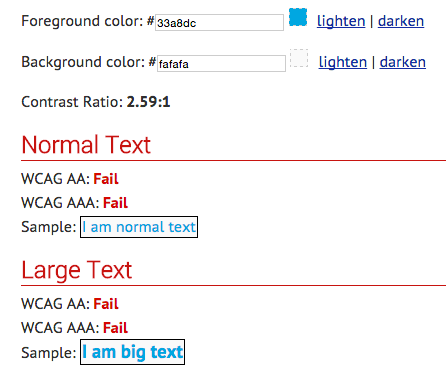The image size is (446, 376).
Task: Open the blue foreground color swatch
Action: tap(298, 17)
